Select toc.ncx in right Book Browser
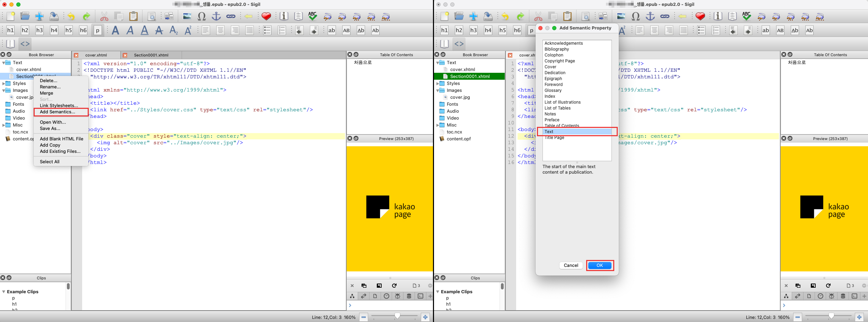The height and width of the screenshot is (322, 868). (x=454, y=132)
